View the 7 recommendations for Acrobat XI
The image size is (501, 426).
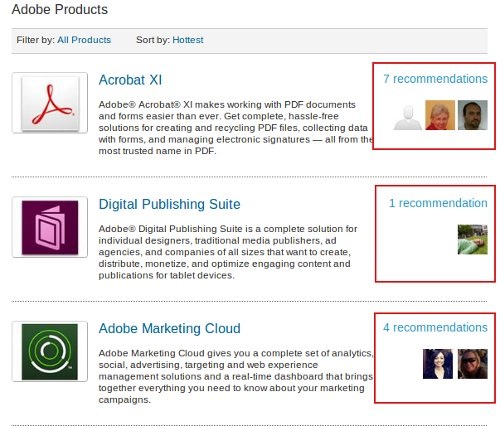coord(435,79)
